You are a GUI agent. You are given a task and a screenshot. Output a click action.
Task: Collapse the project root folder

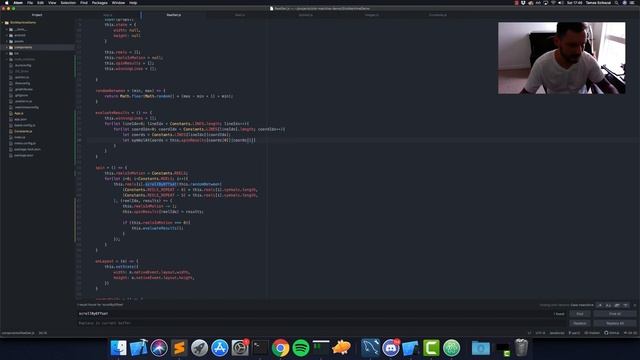click(x=3, y=22)
